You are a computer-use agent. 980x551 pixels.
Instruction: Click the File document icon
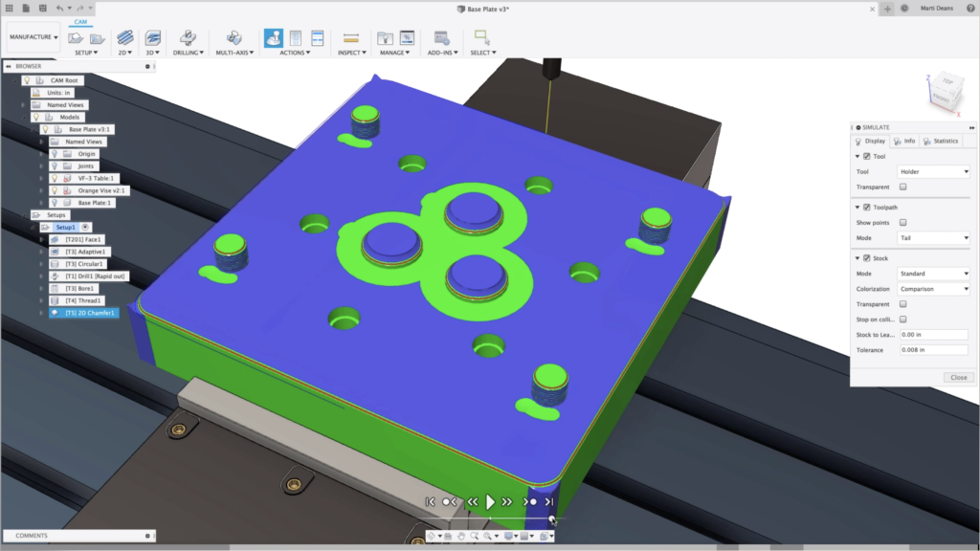pyautogui.click(x=26, y=8)
